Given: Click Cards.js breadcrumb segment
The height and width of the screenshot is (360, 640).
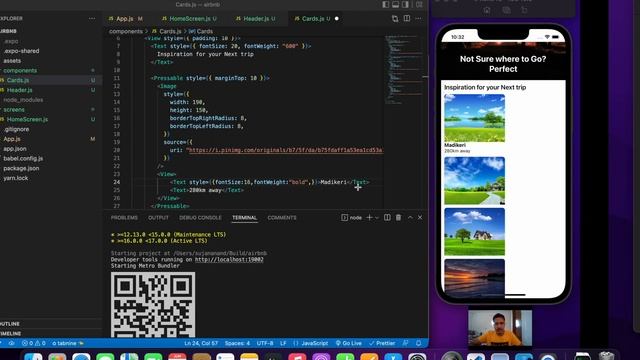Looking at the screenshot, I should 170,31.
